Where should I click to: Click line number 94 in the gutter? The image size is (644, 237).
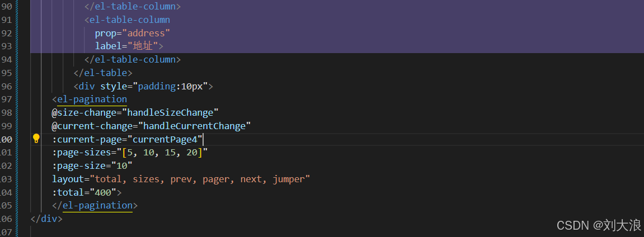click(7, 60)
